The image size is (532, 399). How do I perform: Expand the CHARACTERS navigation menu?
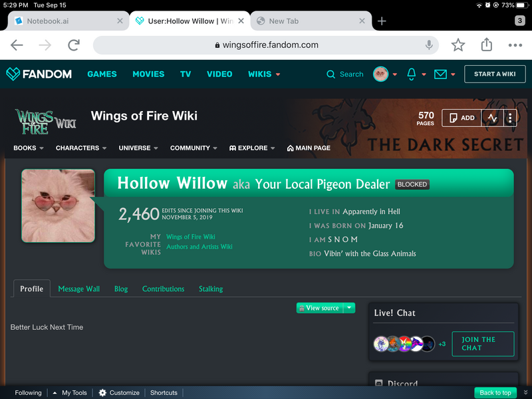tap(81, 148)
